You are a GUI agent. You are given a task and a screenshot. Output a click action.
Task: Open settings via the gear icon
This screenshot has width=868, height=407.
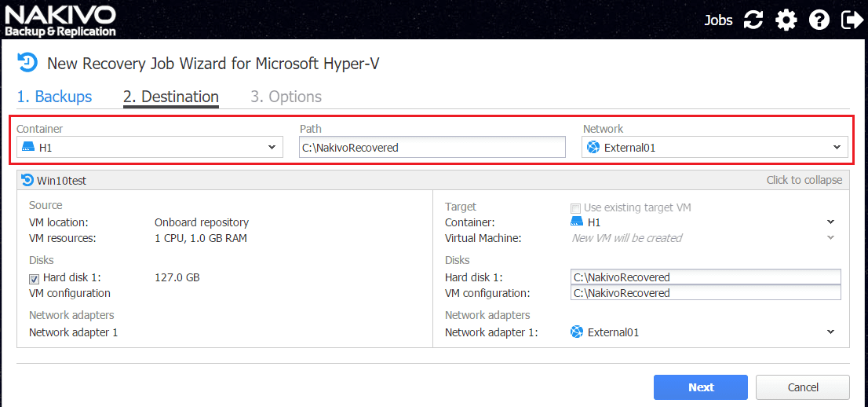pyautogui.click(x=786, y=20)
